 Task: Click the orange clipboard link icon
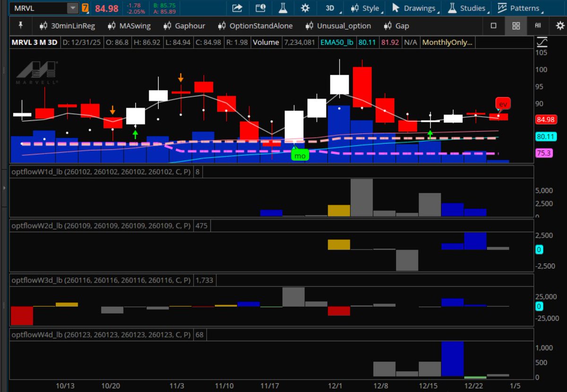click(x=85, y=8)
